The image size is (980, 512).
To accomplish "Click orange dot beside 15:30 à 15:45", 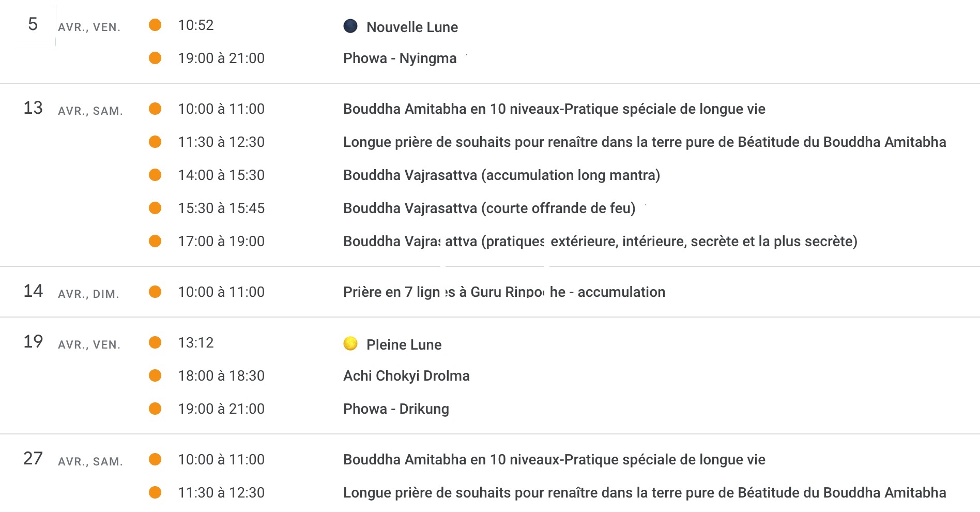I will pyautogui.click(x=155, y=208).
